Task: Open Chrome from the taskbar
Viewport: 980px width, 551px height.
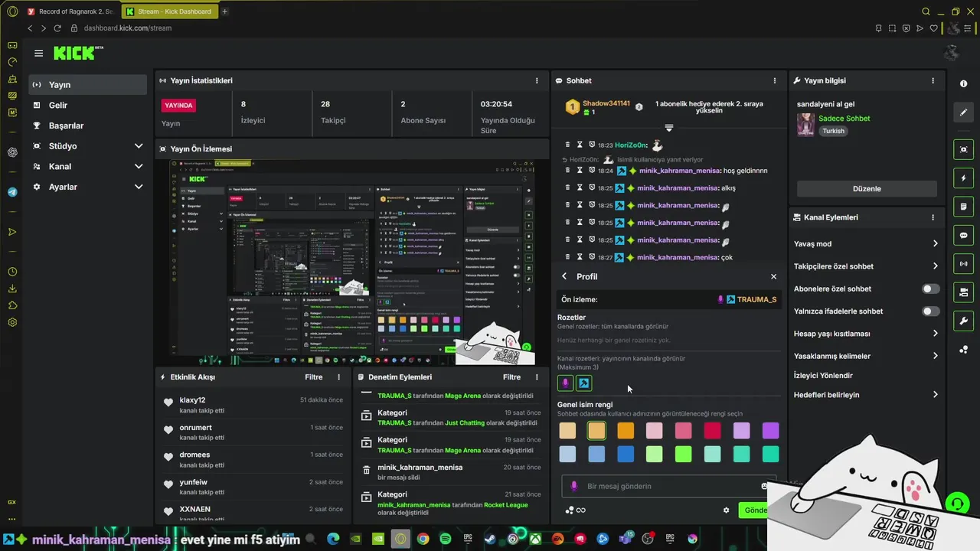Action: click(x=423, y=539)
